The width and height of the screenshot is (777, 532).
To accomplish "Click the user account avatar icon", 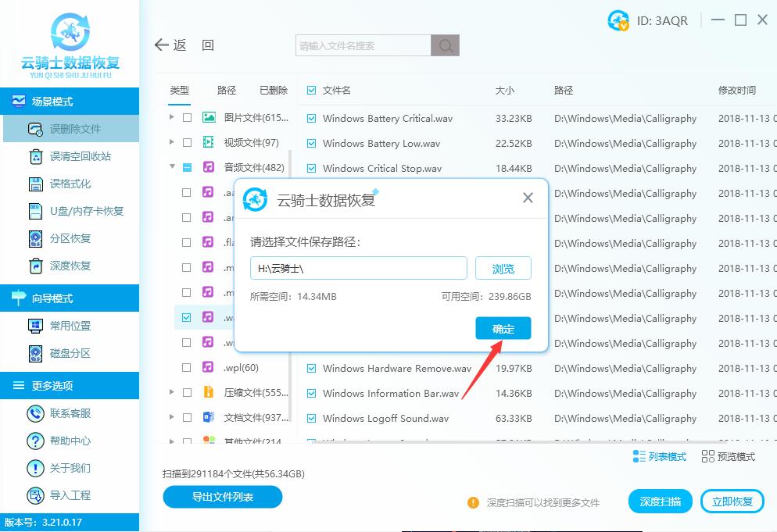I will [x=618, y=20].
